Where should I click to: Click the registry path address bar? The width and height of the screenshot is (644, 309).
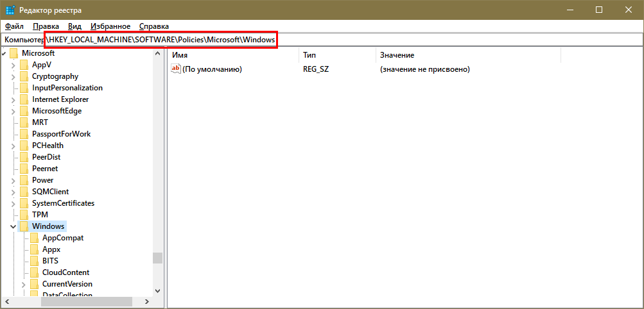tap(322, 40)
